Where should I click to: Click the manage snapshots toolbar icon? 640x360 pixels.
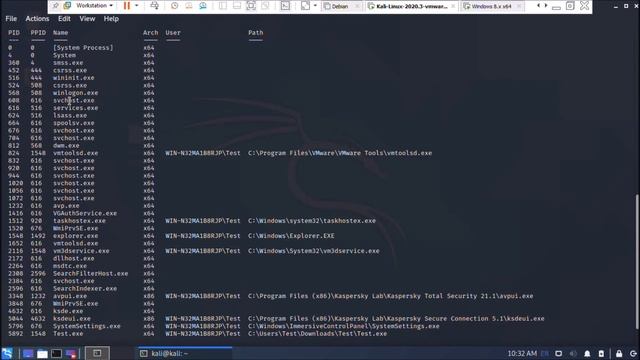coord(203,6)
